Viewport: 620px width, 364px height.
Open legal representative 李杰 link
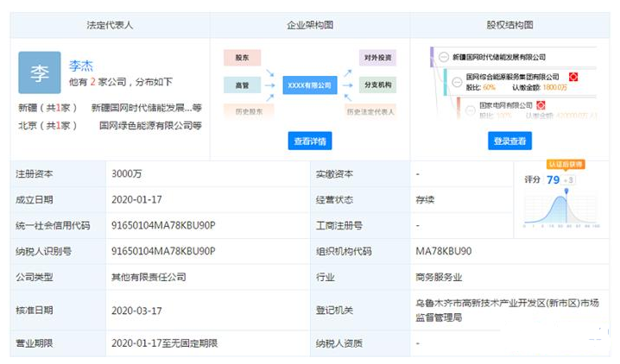tap(81, 66)
